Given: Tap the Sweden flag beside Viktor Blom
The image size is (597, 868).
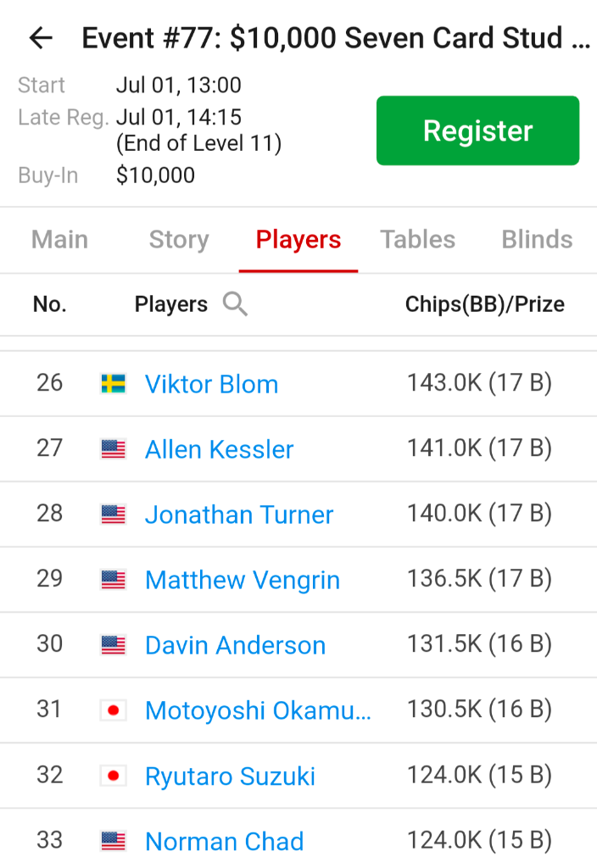Looking at the screenshot, I should point(113,384).
